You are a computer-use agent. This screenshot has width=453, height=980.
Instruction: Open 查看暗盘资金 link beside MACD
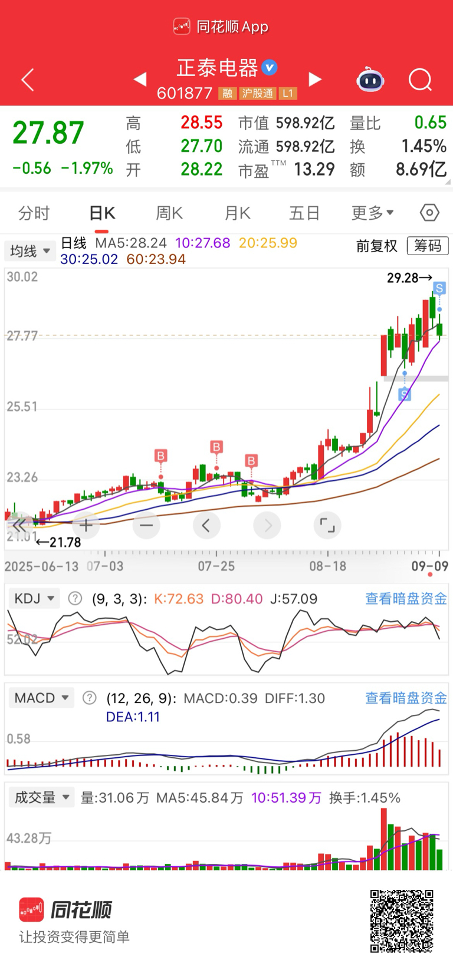point(406,698)
